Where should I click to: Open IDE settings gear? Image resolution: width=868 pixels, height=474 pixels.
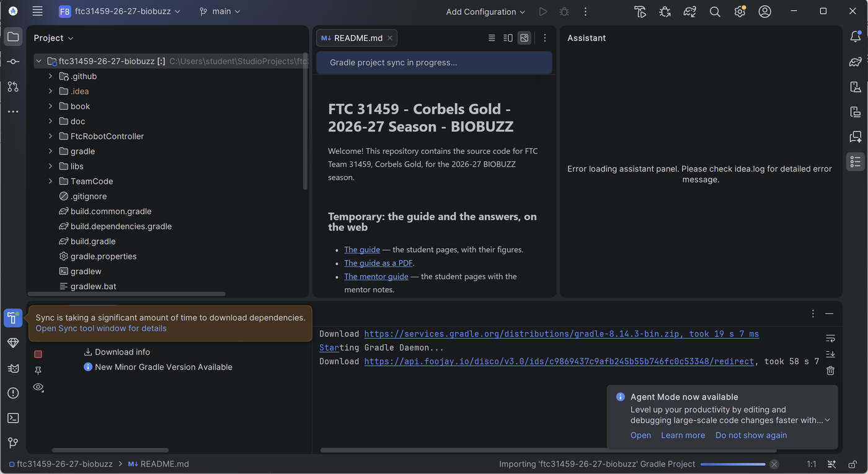740,12
